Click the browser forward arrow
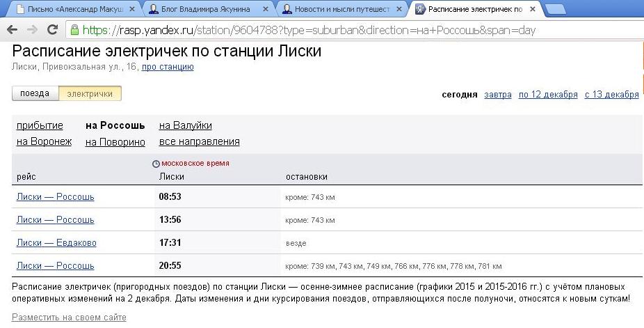 [x=32, y=31]
